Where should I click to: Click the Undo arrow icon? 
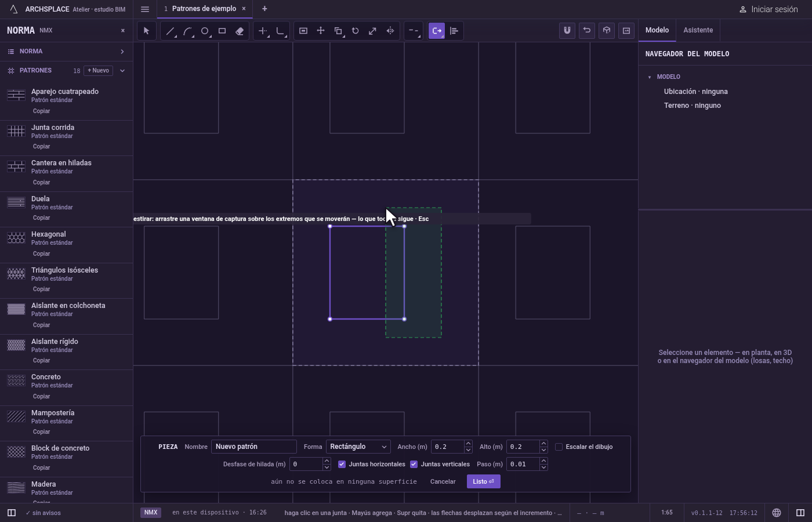tap(587, 30)
